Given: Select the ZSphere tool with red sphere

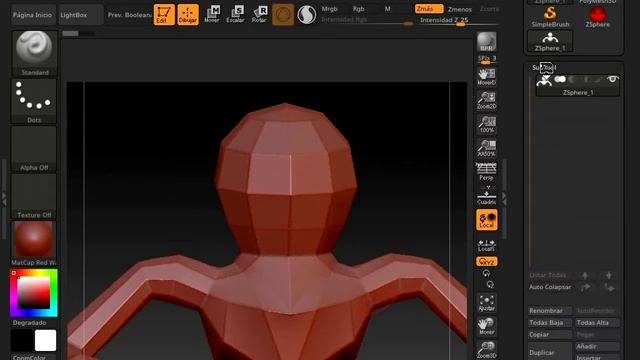Looking at the screenshot, I should (x=598, y=17).
